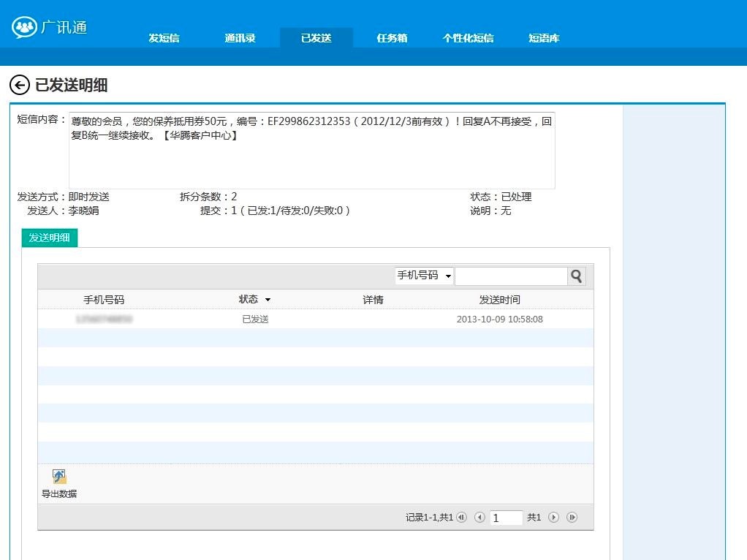Sort by 发送时间 column header
This screenshot has width=747, height=560.
(x=499, y=300)
